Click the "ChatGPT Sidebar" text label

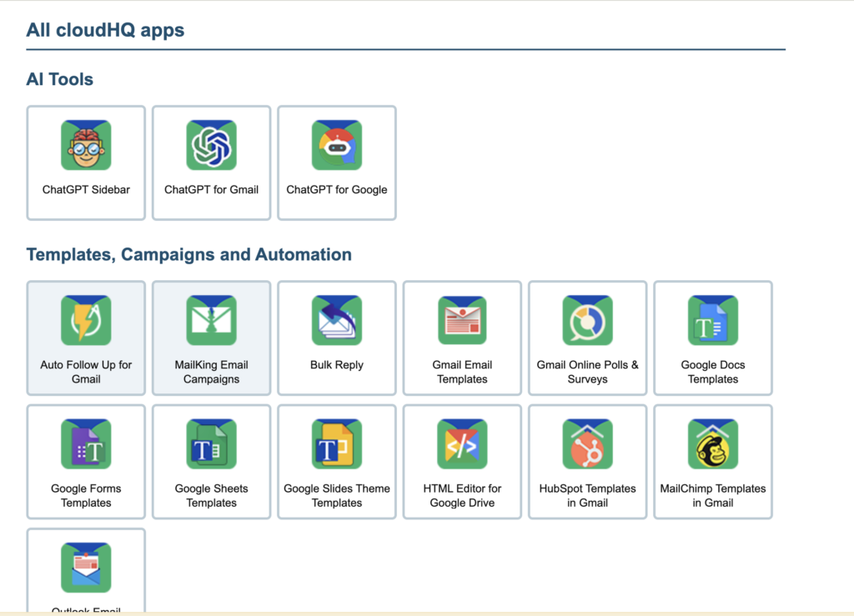click(x=86, y=190)
